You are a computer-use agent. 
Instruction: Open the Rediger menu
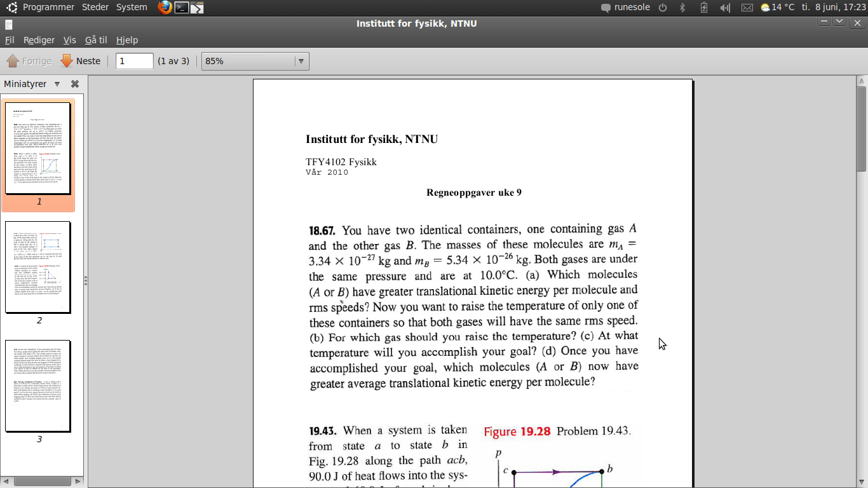(x=39, y=40)
